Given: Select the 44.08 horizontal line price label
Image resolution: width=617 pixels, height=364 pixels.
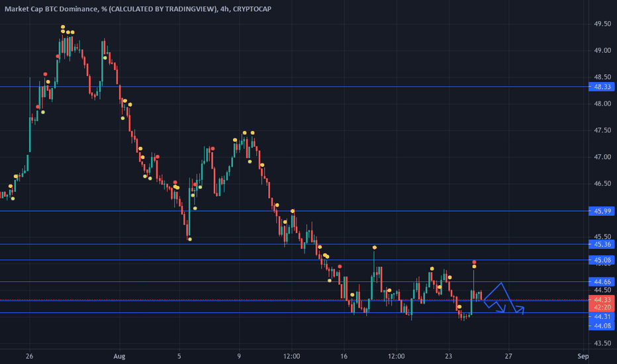Looking at the screenshot, I should tap(601, 326).
